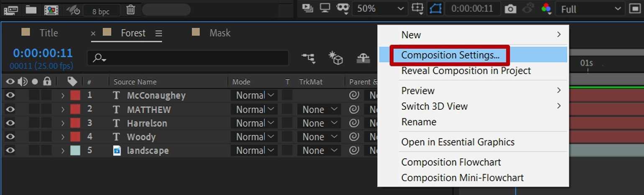The image size is (644, 195).
Task: Open the 50% magnification dropdown
Action: pyautogui.click(x=379, y=9)
